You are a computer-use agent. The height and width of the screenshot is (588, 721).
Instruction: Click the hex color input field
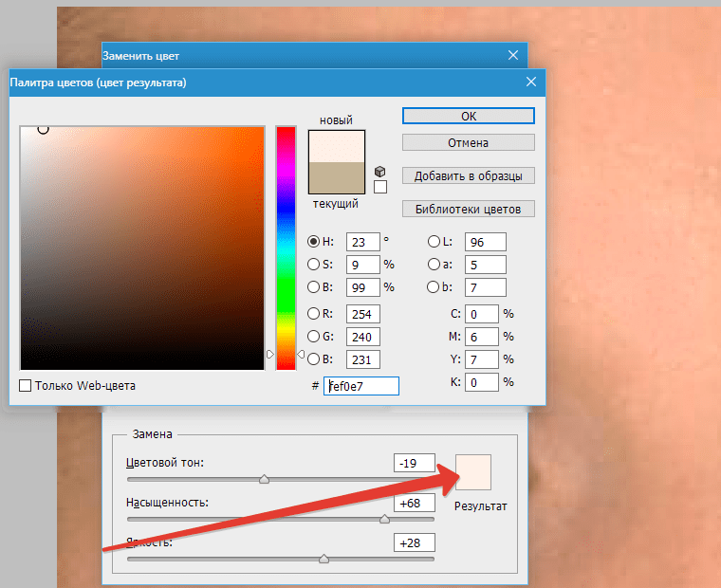coord(360,386)
